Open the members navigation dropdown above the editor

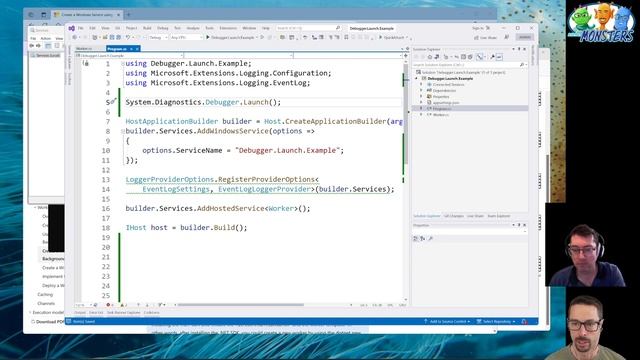click(x=348, y=56)
